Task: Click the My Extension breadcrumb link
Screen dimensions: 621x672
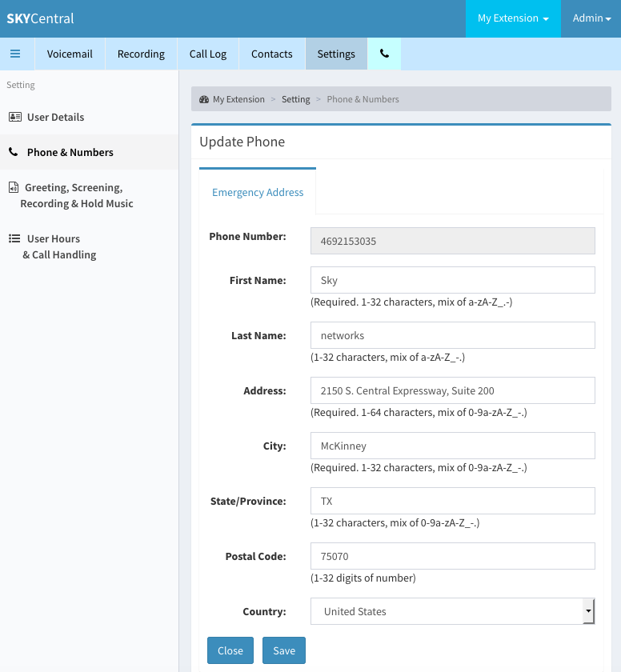Action: point(238,99)
